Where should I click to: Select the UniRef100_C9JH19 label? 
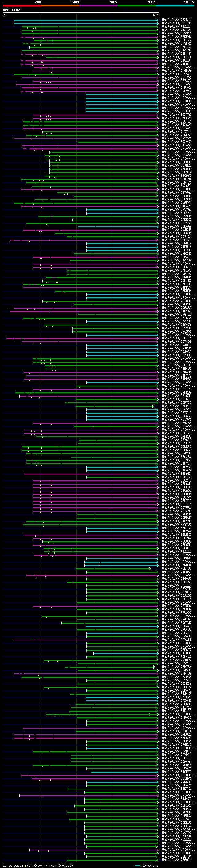click(176, 345)
